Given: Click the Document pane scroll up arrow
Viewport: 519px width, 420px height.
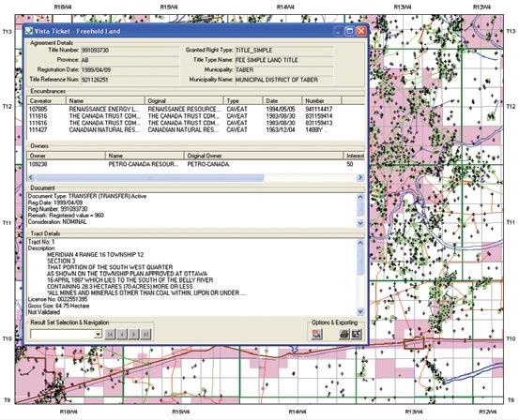Looking at the screenshot, I should coord(360,198).
